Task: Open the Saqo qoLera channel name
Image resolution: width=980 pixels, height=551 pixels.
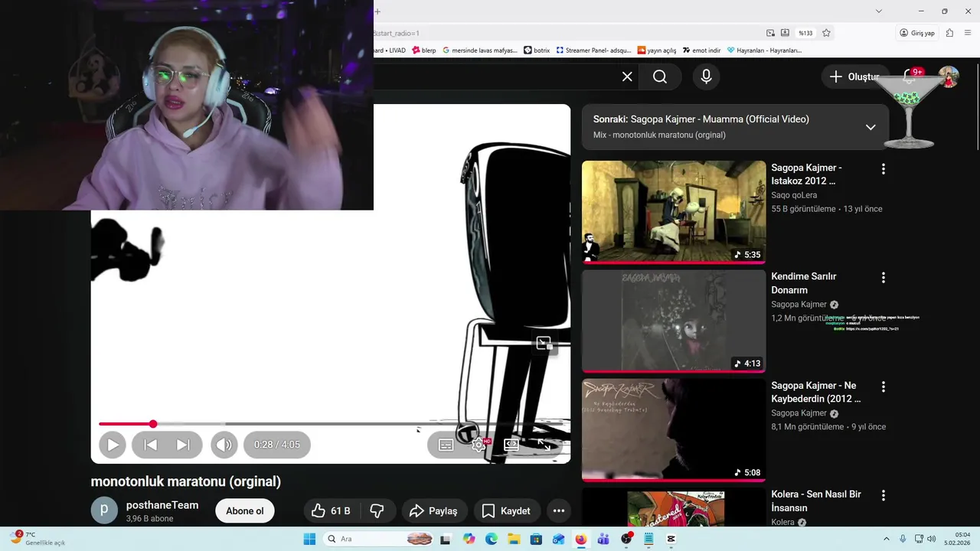Action: (x=794, y=195)
